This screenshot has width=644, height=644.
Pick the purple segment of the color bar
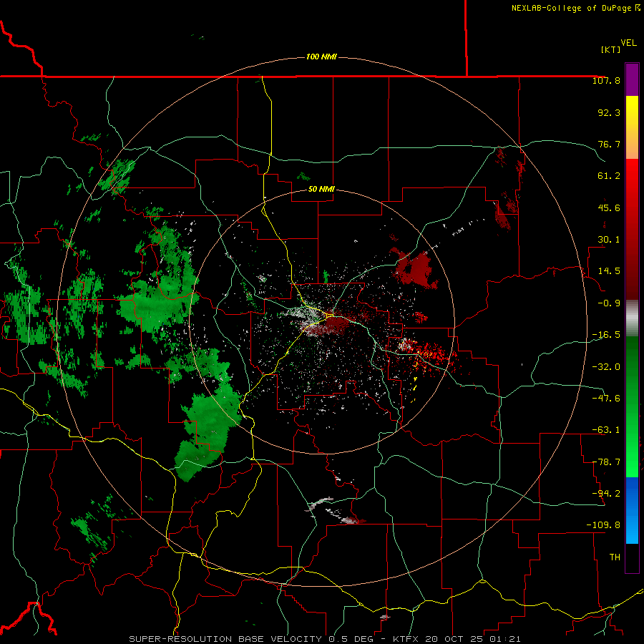click(x=632, y=79)
